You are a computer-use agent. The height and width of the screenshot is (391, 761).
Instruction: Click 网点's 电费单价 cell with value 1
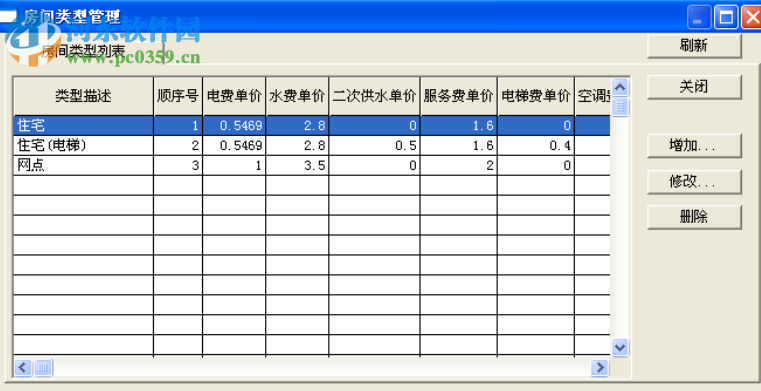pyautogui.click(x=234, y=165)
